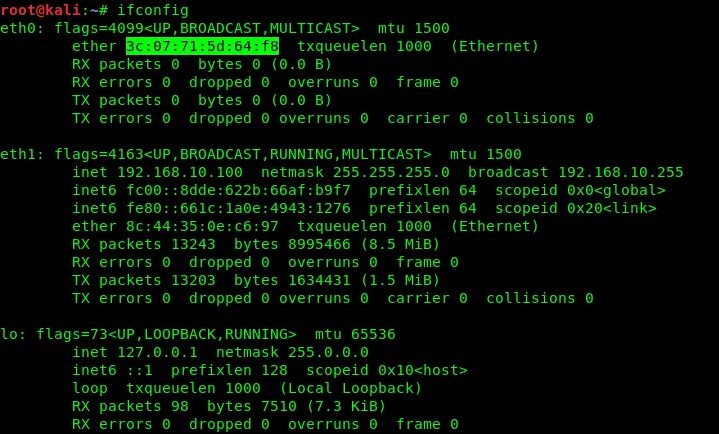Click loopback address 127.0.0.1
Viewport: 719px width, 434px height.
pyautogui.click(x=157, y=352)
